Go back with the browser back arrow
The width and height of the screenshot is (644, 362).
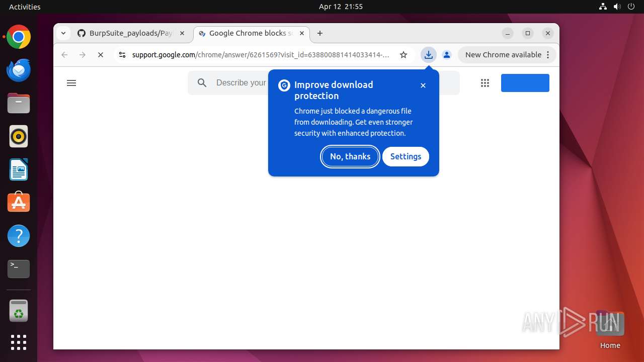[x=64, y=55]
